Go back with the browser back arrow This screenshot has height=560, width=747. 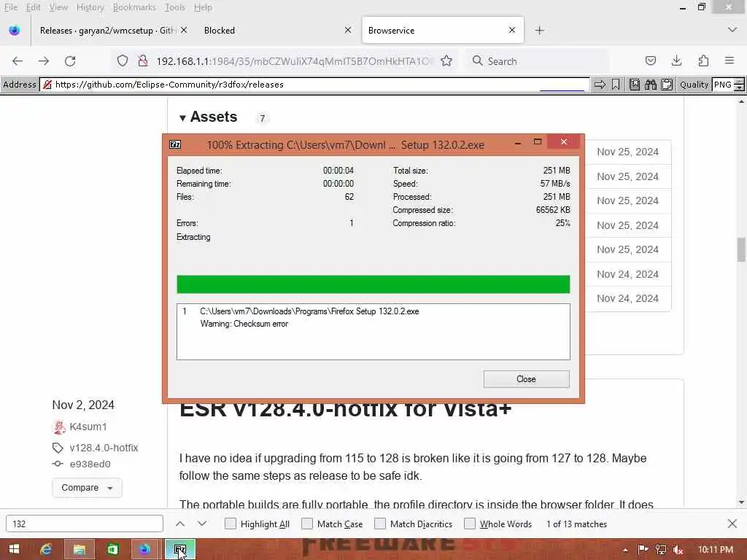coord(18,61)
